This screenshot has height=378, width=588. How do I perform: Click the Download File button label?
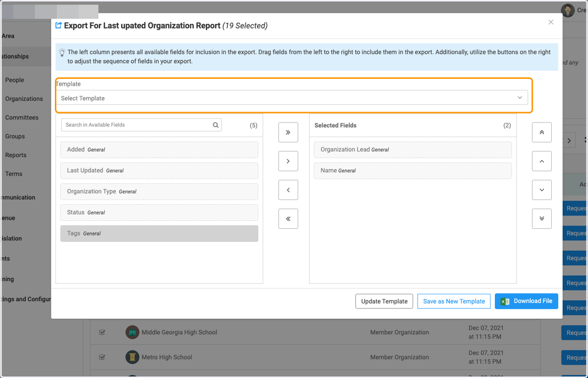coord(533,301)
